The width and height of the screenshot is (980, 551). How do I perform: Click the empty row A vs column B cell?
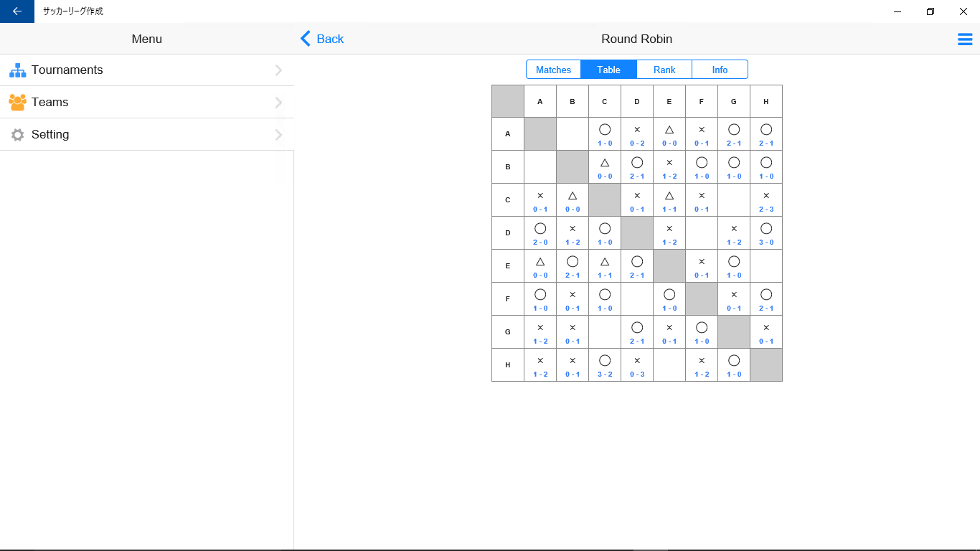click(573, 134)
